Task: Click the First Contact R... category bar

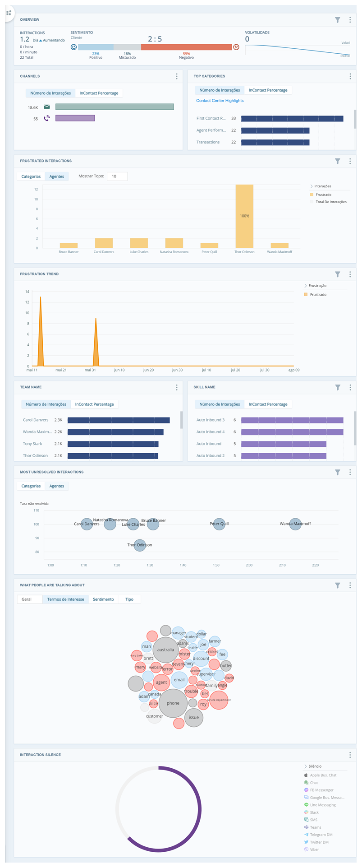Action: (x=292, y=119)
